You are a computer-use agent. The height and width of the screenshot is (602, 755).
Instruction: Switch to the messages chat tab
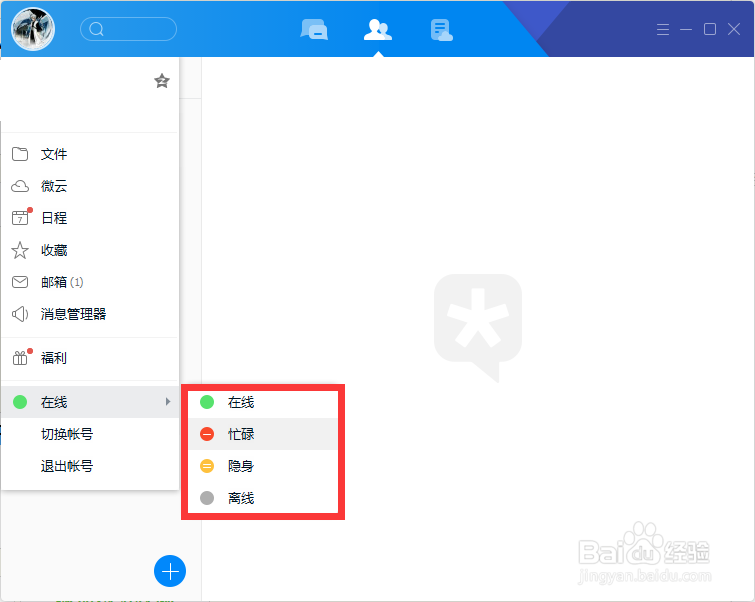(x=314, y=29)
